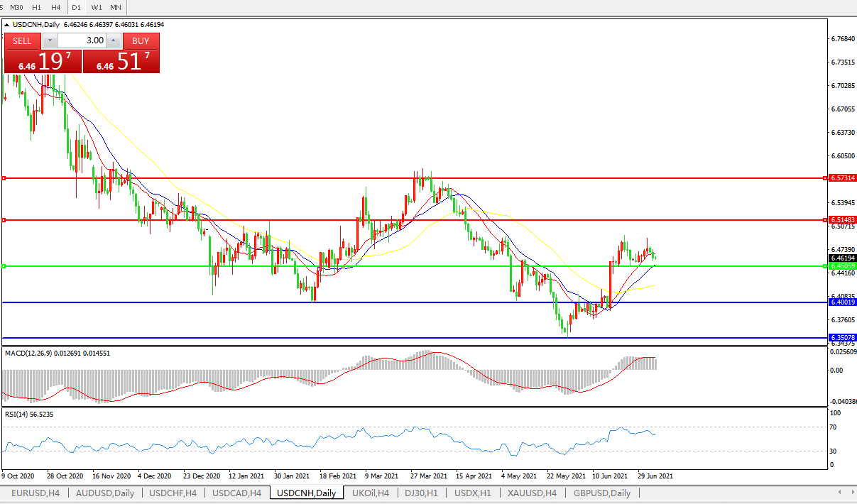Switch to the UKOil,H4 chart tab
This screenshot has width=857, height=504.
370,493
